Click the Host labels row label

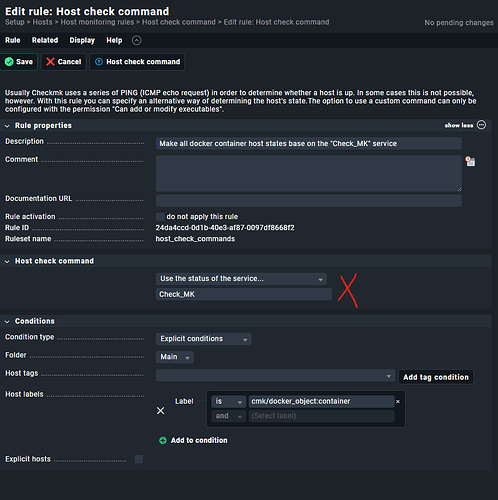[x=24, y=394]
